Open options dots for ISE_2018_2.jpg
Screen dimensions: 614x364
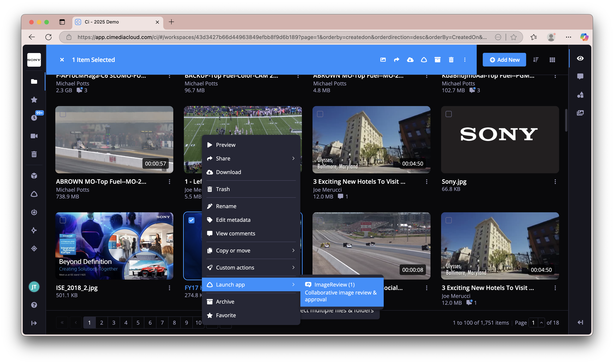pos(170,288)
